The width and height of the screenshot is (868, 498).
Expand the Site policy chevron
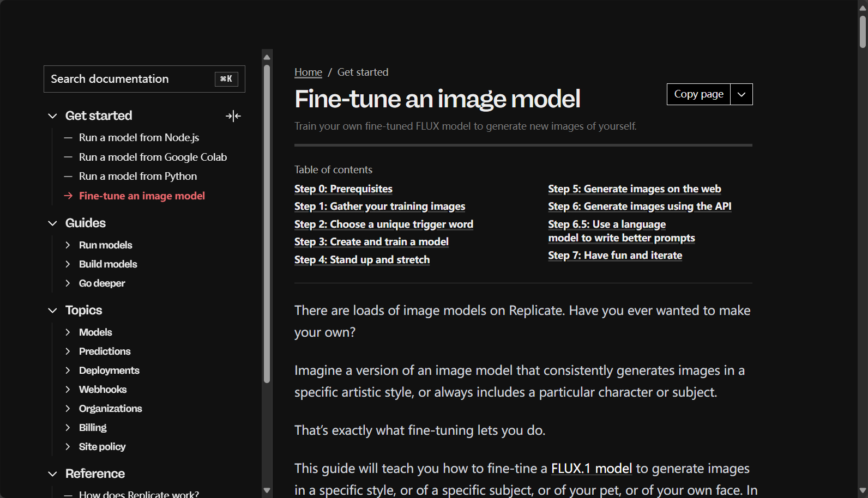pyautogui.click(x=68, y=447)
